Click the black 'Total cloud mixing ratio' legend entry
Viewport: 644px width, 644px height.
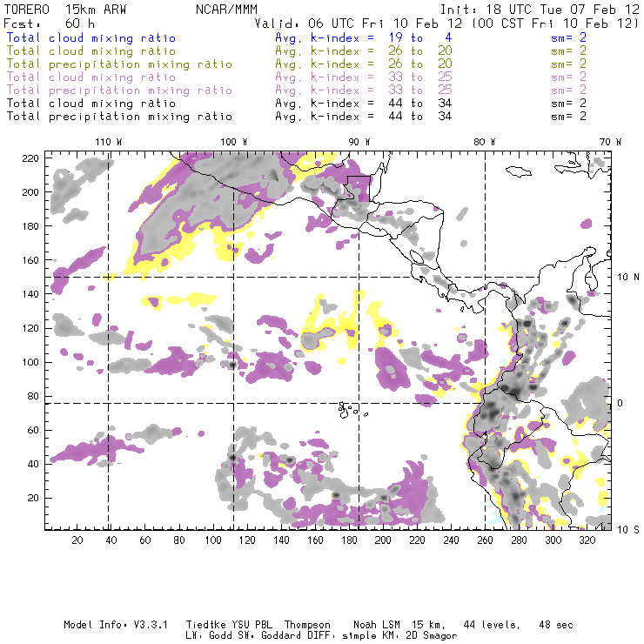[91, 103]
